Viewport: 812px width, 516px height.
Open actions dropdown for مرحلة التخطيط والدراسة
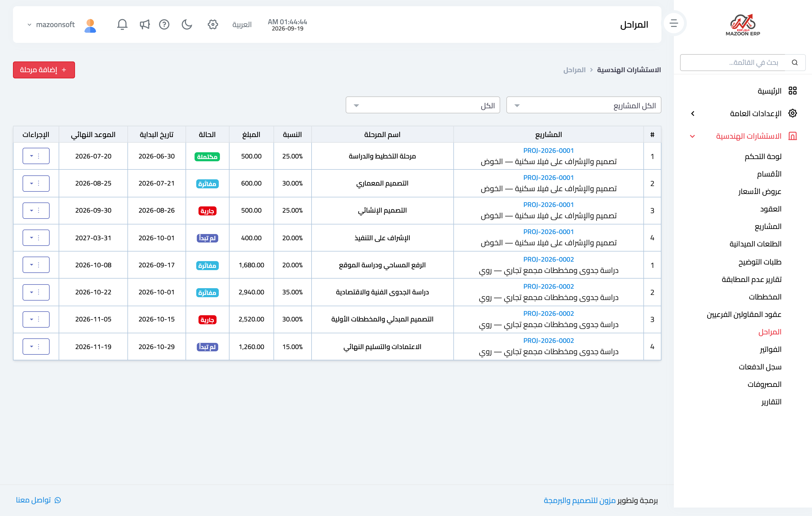tap(36, 156)
